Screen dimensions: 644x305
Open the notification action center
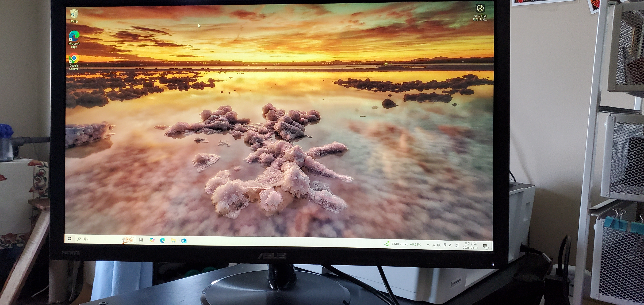(485, 246)
